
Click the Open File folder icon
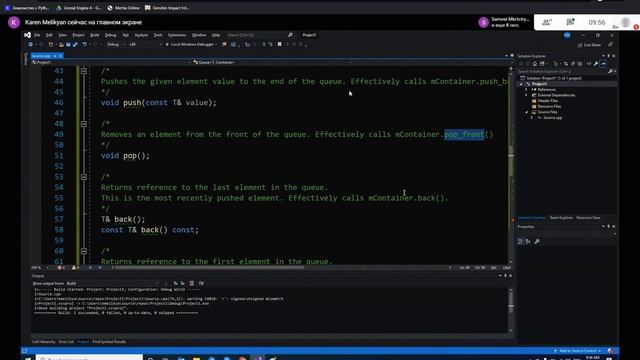coord(61,44)
